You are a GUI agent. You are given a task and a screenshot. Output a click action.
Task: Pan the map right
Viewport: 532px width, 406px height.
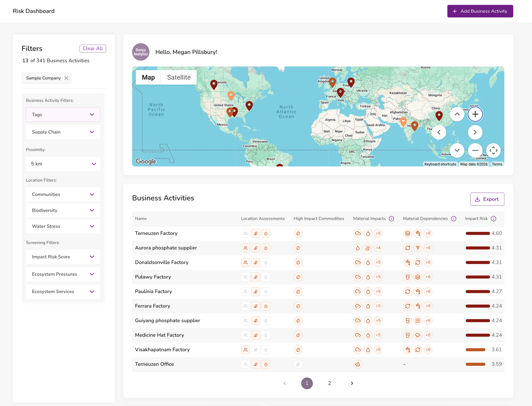(475, 132)
